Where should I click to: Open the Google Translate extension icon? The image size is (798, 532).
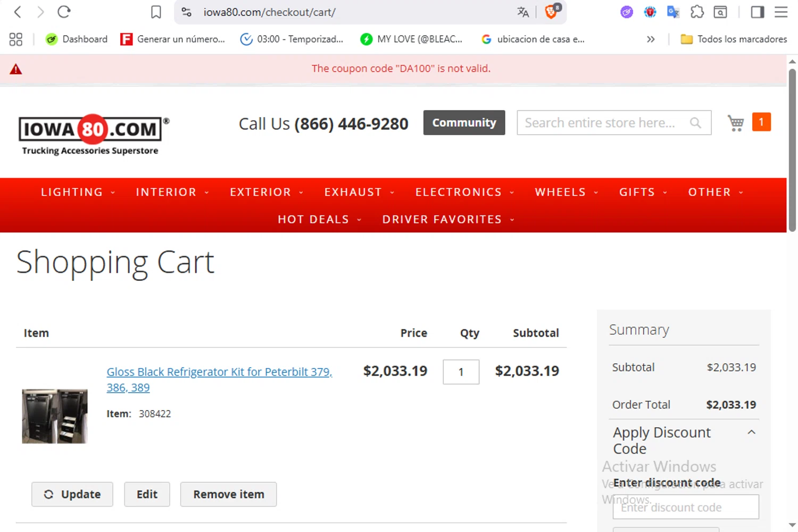pyautogui.click(x=674, y=12)
